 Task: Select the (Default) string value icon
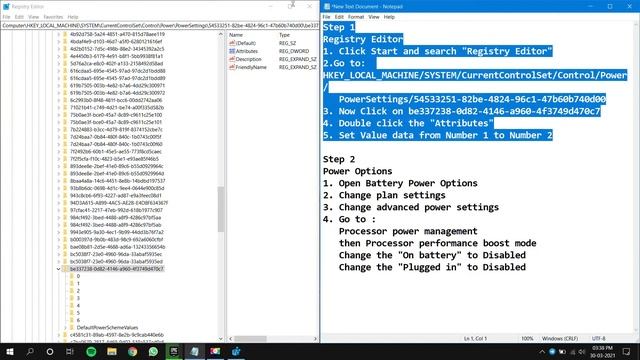pyautogui.click(x=232, y=43)
